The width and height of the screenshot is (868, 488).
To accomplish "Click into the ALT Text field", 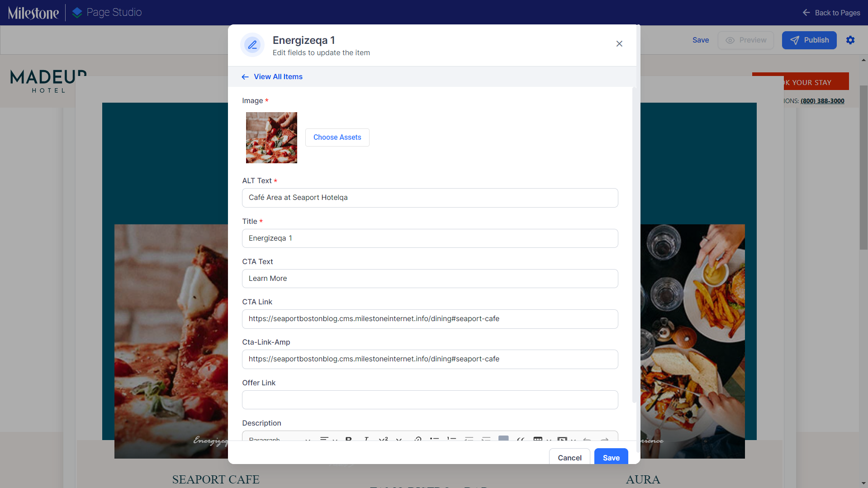I will point(430,198).
